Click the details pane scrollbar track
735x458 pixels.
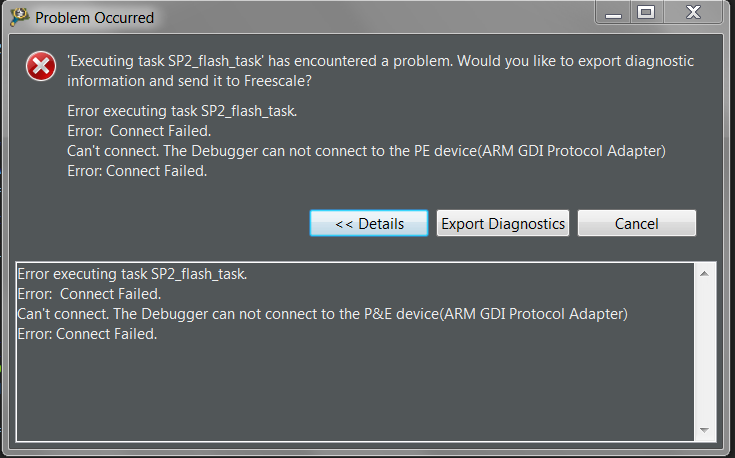coord(705,350)
